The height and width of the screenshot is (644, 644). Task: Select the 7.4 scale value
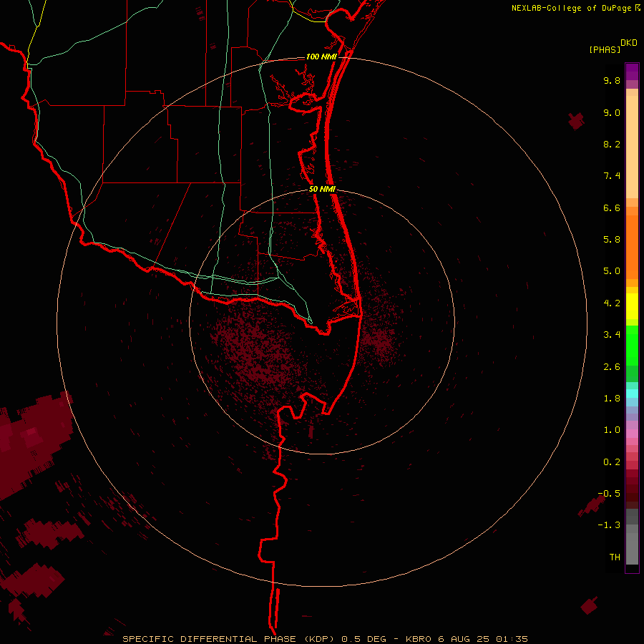612,176
